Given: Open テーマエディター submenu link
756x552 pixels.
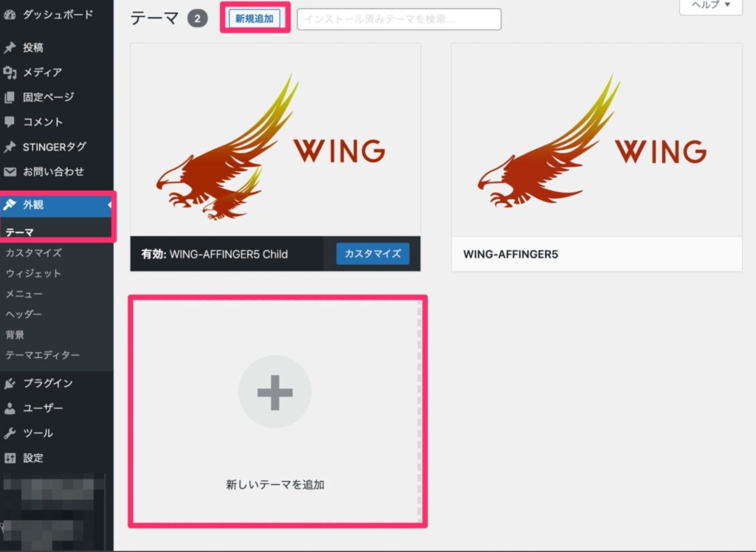Looking at the screenshot, I should point(42,355).
